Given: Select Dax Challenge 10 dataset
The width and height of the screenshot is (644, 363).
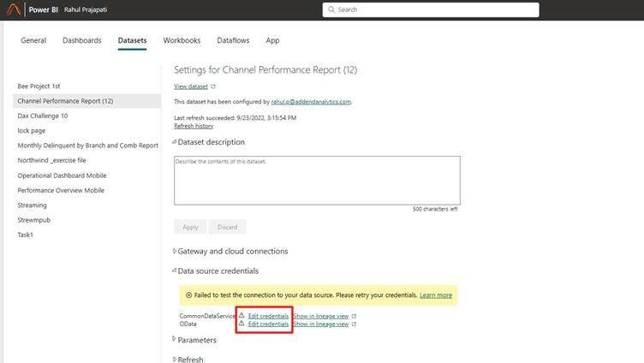Looking at the screenshot, I should 43,116.
